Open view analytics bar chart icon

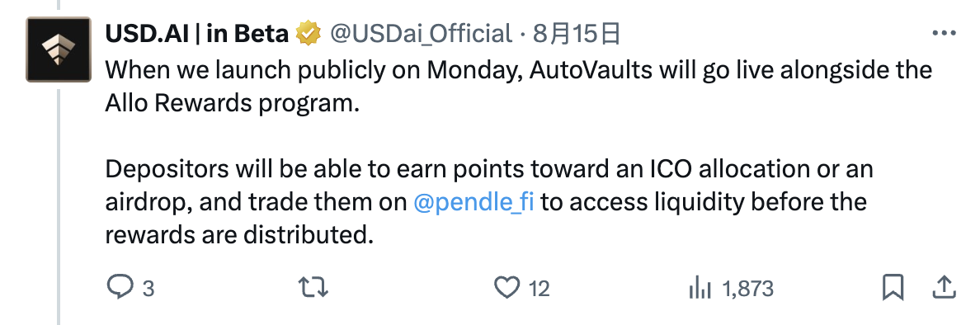click(x=700, y=288)
